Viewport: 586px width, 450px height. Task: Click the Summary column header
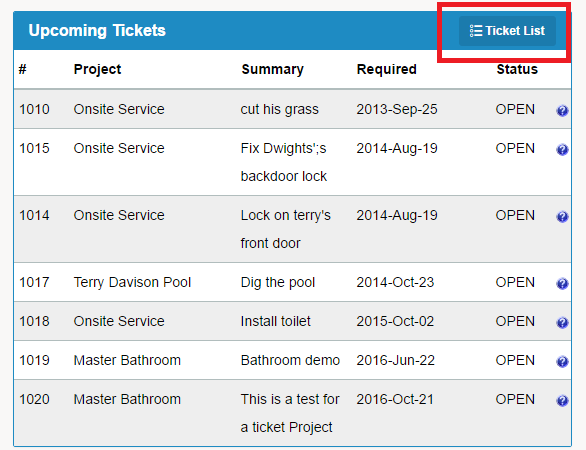(x=272, y=69)
